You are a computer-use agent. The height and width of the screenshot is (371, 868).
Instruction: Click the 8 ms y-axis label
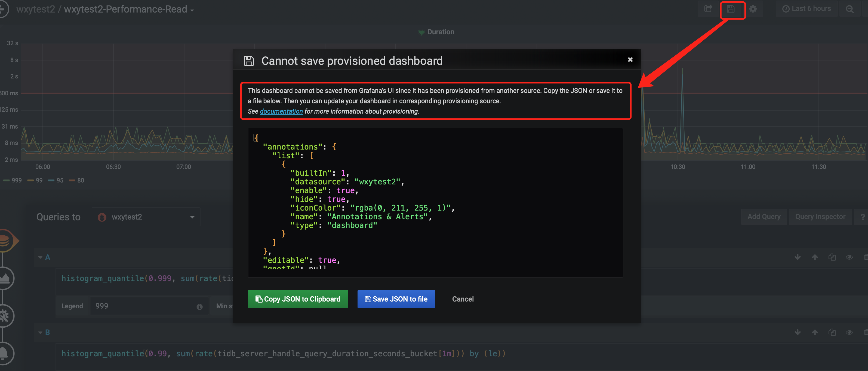[x=11, y=143]
